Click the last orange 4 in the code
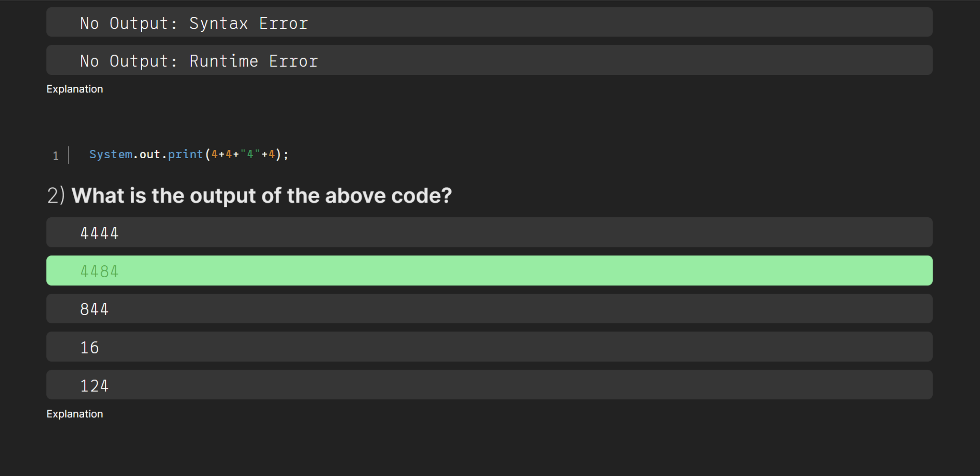980x476 pixels. coord(271,154)
